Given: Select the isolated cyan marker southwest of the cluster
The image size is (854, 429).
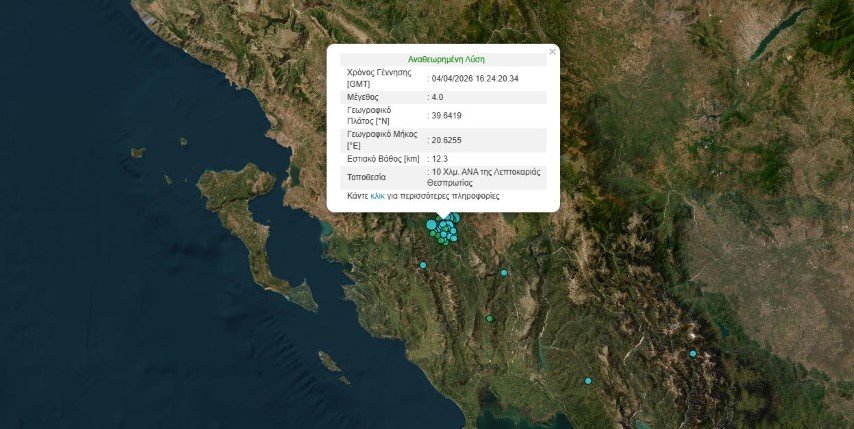Looking at the screenshot, I should 423,265.
